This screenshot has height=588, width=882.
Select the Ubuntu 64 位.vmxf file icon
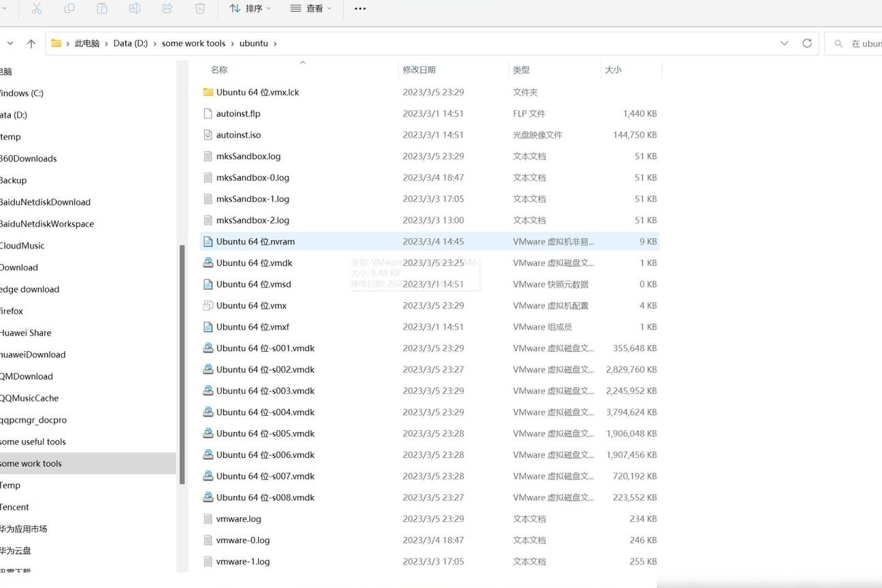pyautogui.click(x=208, y=327)
